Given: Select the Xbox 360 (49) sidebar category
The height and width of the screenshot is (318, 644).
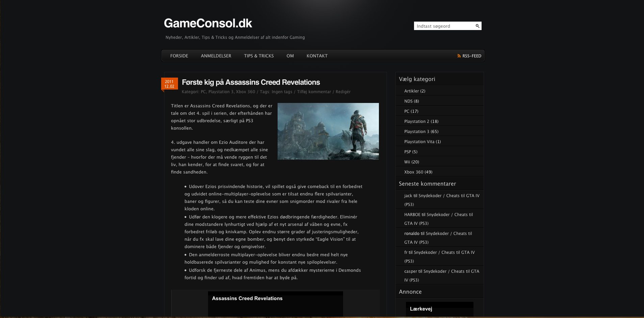Looking at the screenshot, I should click(x=418, y=172).
